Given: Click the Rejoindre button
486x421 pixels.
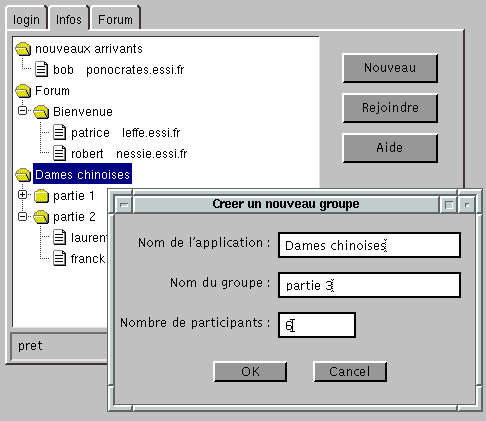Looking at the screenshot, I should click(390, 108).
